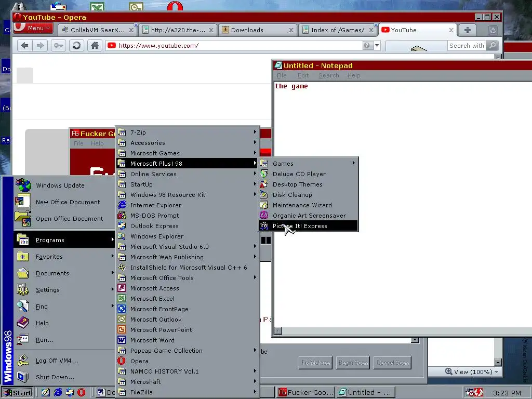Click the Opera forward navigation arrow
The width and height of the screenshot is (532, 399).
40,46
